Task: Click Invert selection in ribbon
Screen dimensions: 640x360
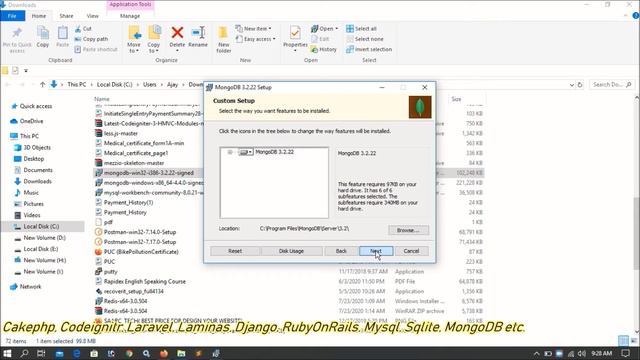Action: [369, 49]
